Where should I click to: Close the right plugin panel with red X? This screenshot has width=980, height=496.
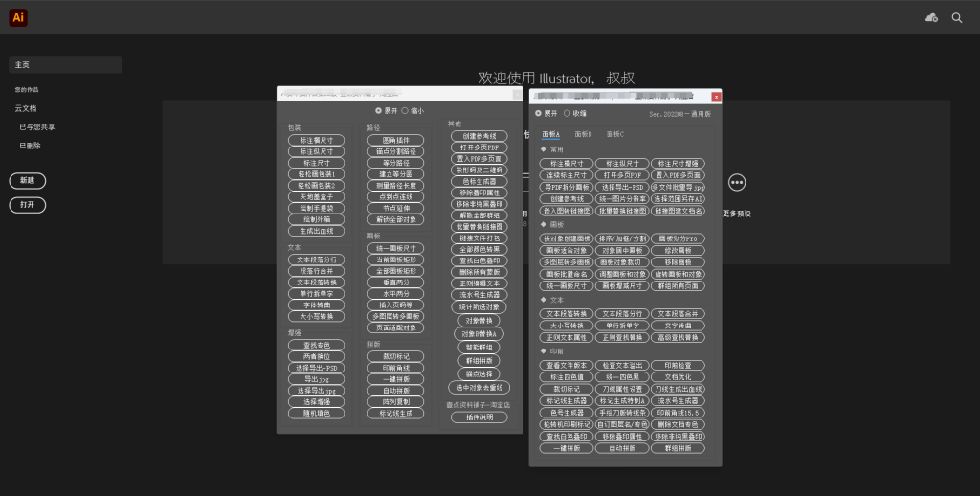[x=716, y=96]
